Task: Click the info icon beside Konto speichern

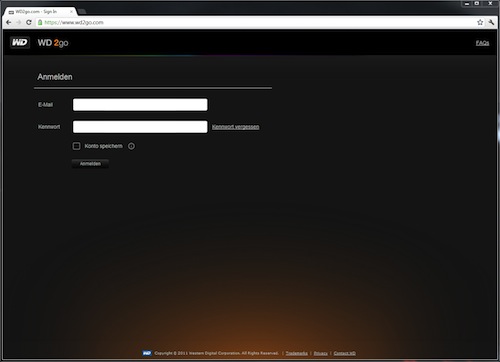Action: (x=131, y=146)
